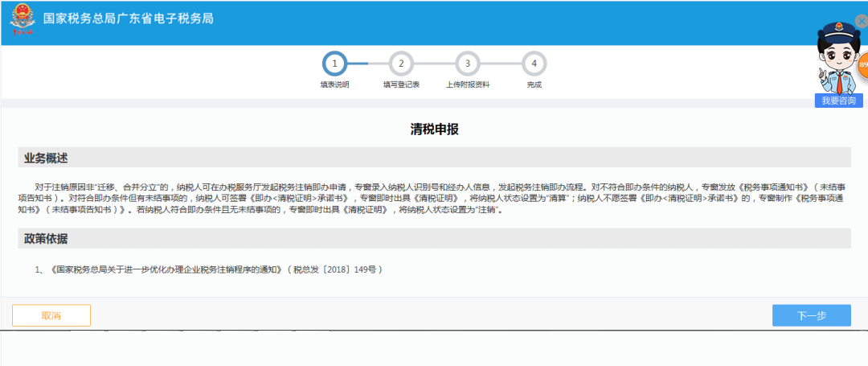Click the 填写登记表 step label
The height and width of the screenshot is (366, 868).
[401, 85]
